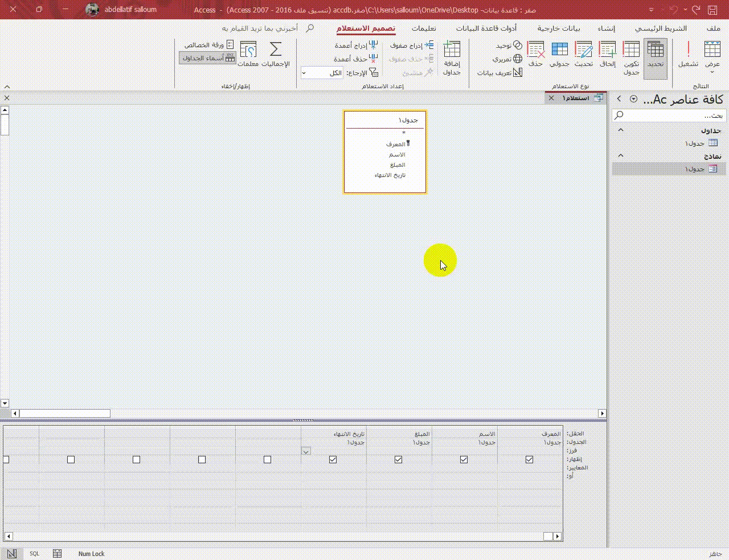Close the استعلام١ query tab
Image resolution: width=729 pixels, height=560 pixels.
(x=551, y=98)
